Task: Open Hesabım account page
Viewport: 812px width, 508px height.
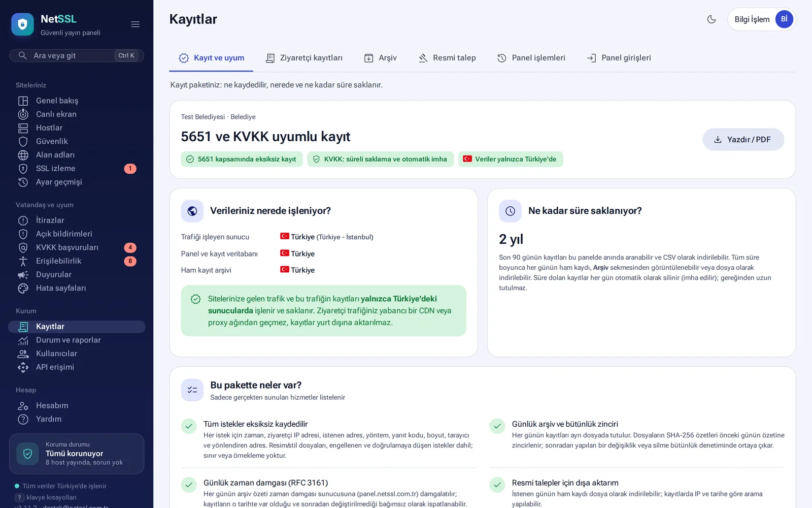Action: (x=77, y=406)
